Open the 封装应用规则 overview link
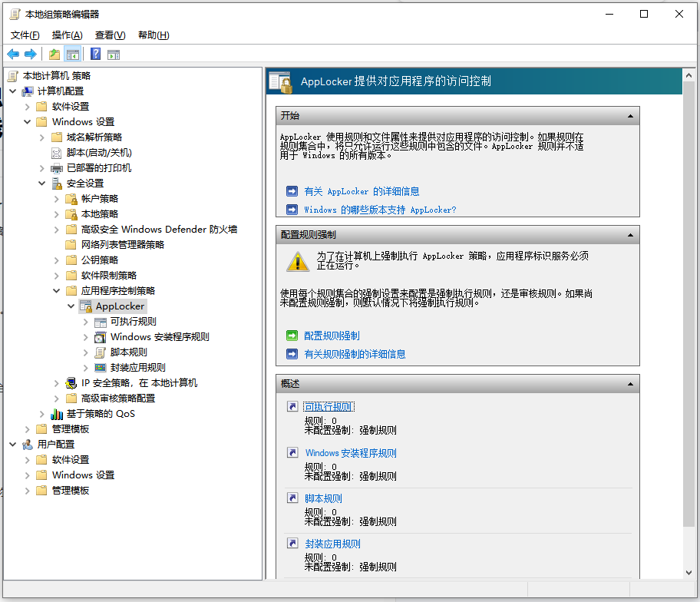 tap(332, 544)
